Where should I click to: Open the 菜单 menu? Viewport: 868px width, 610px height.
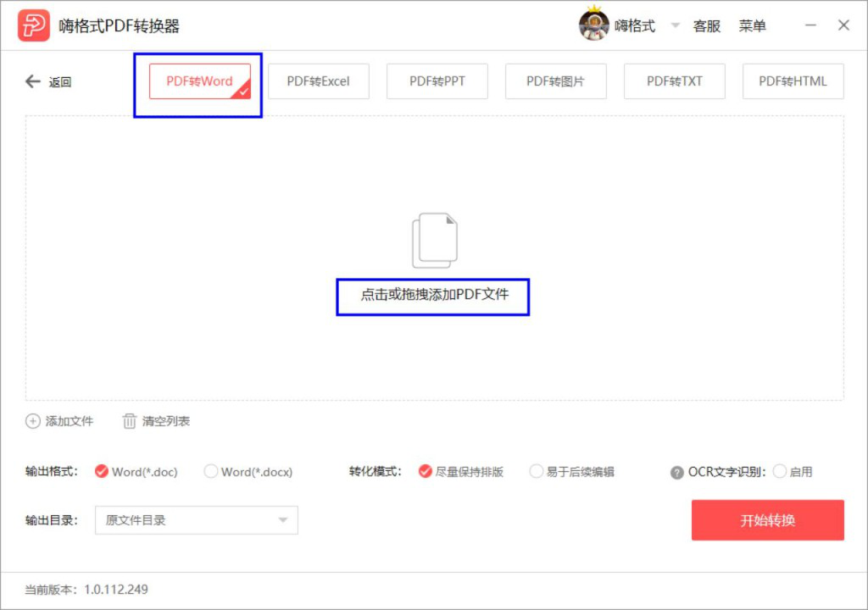point(753,26)
